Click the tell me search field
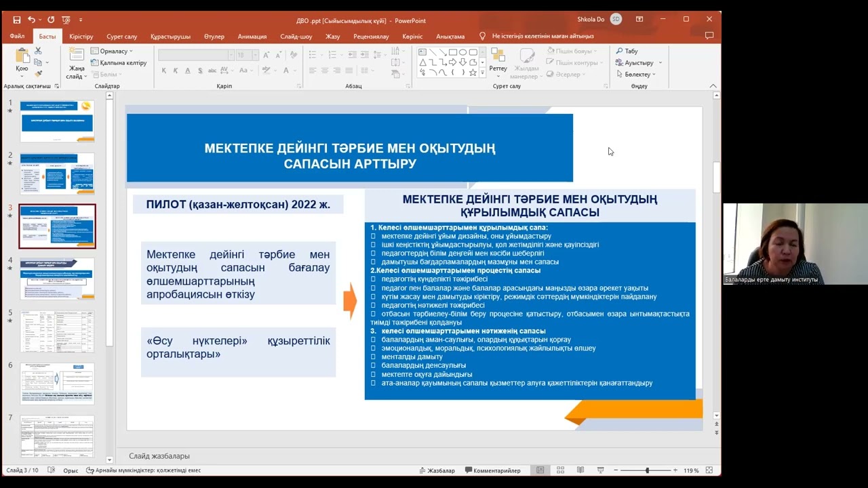Viewport: 868px width, 488px height. click(x=542, y=36)
